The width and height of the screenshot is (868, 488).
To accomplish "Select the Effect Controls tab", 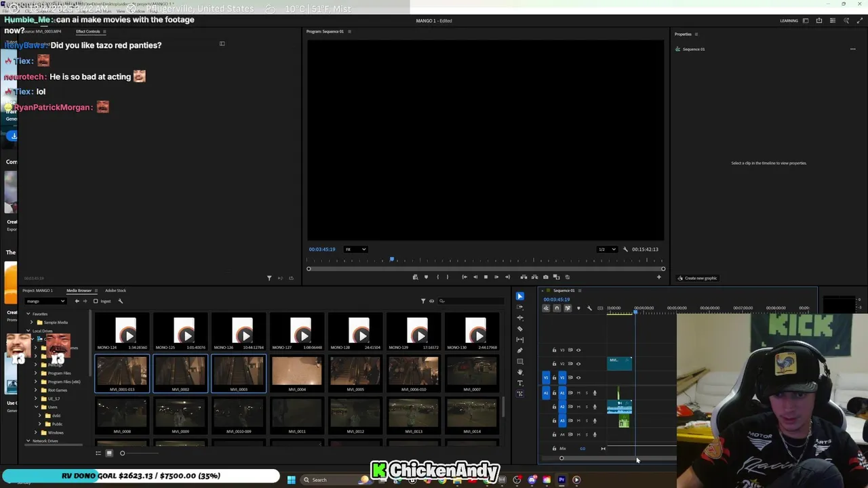I will click(87, 32).
